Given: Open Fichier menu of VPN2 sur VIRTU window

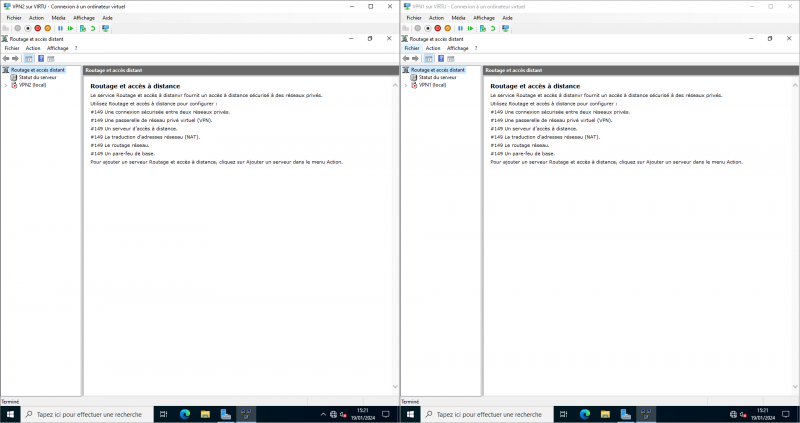Looking at the screenshot, I should point(14,18).
